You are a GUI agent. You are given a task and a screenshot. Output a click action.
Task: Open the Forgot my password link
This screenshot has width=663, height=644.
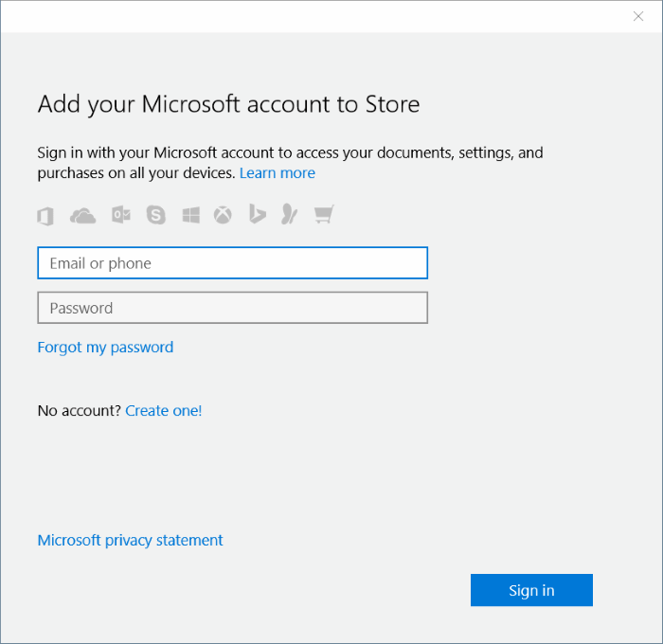[105, 348]
